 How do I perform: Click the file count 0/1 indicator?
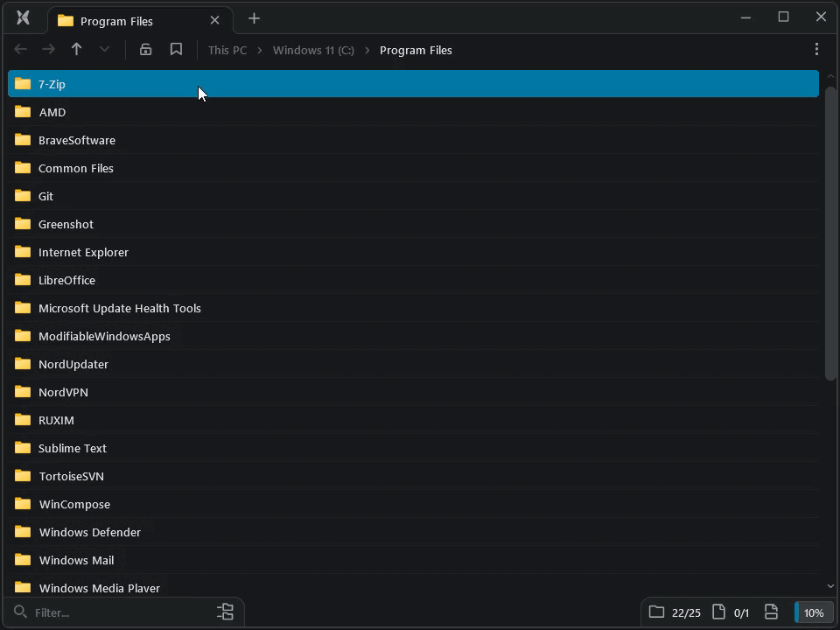pyautogui.click(x=731, y=612)
